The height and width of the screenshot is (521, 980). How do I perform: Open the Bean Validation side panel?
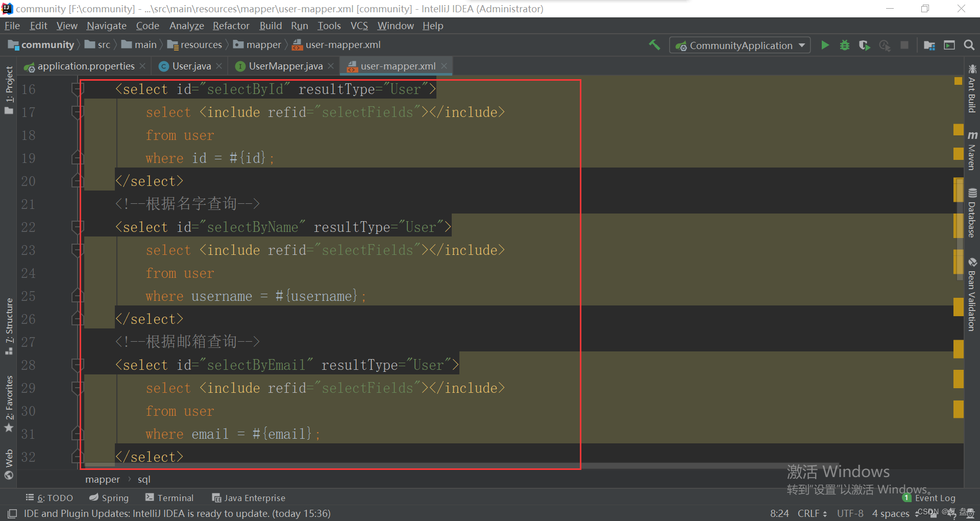pos(972,295)
